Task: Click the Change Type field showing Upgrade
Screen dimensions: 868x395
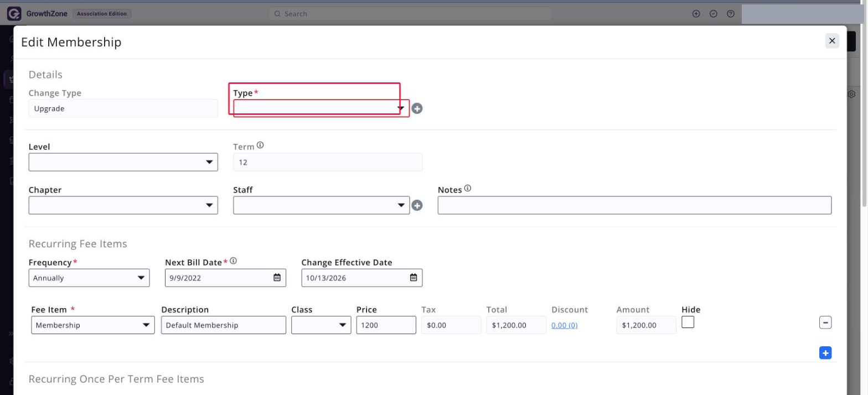Action: tap(123, 108)
